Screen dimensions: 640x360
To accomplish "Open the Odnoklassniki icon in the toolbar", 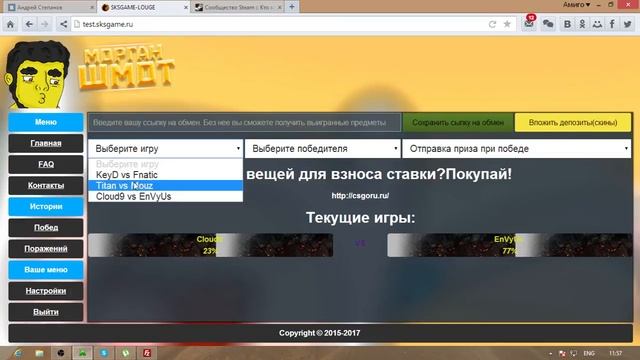I will coord(582,24).
